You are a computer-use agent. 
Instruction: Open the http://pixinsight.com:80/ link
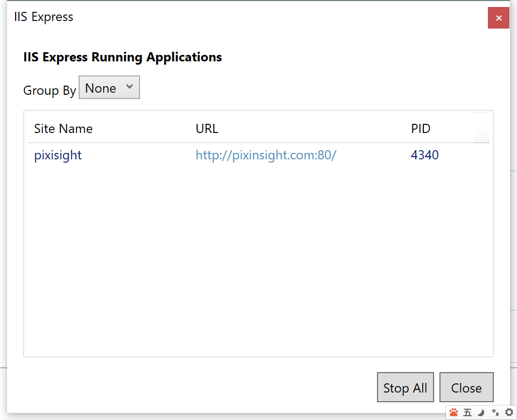tap(266, 156)
